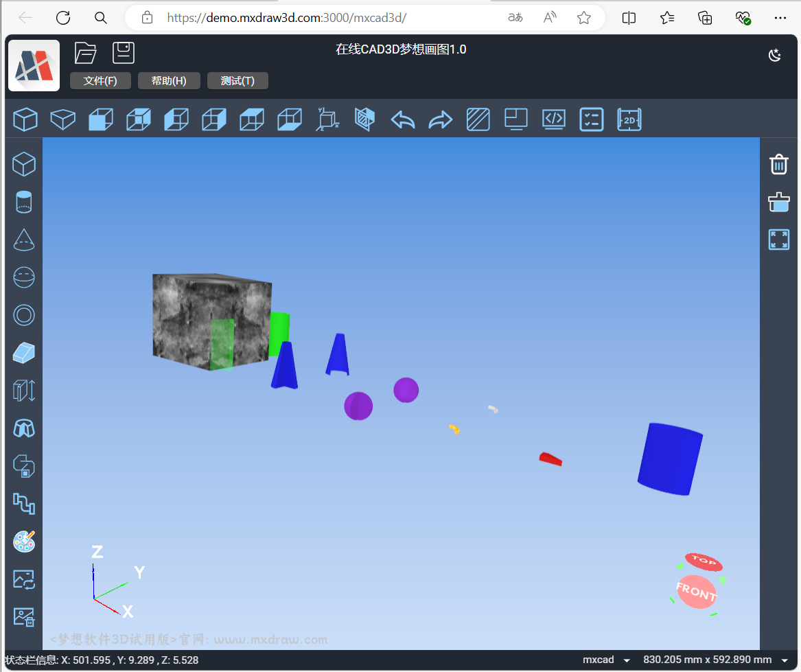
Task: Undo the last action
Action: (402, 120)
